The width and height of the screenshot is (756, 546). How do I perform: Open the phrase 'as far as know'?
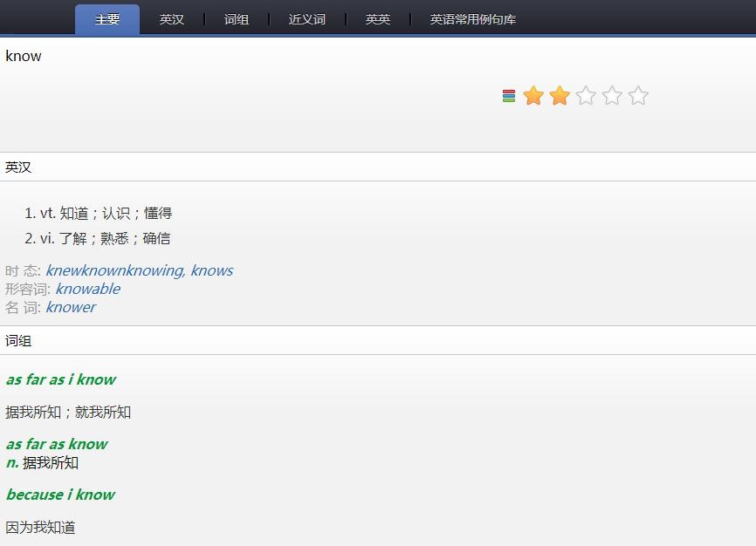[57, 444]
